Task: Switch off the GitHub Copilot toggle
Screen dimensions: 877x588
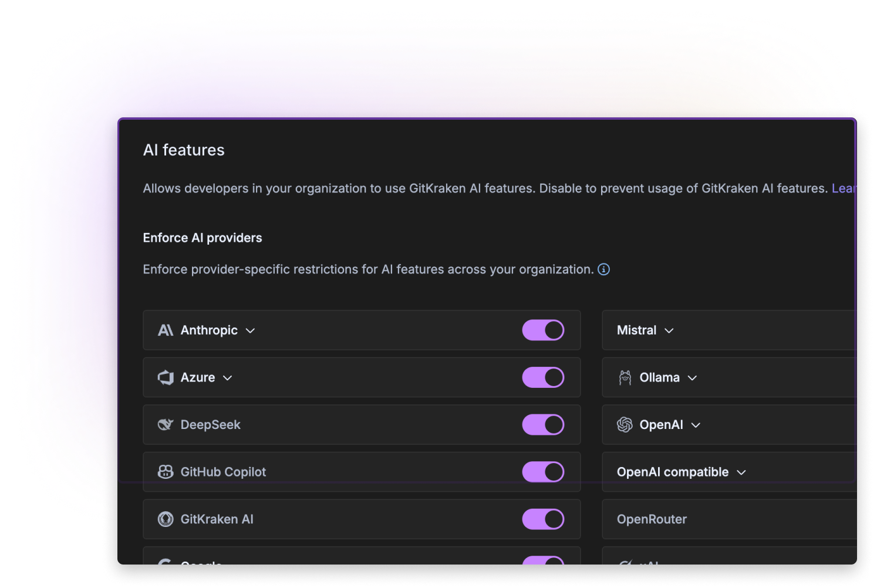Action: (543, 472)
